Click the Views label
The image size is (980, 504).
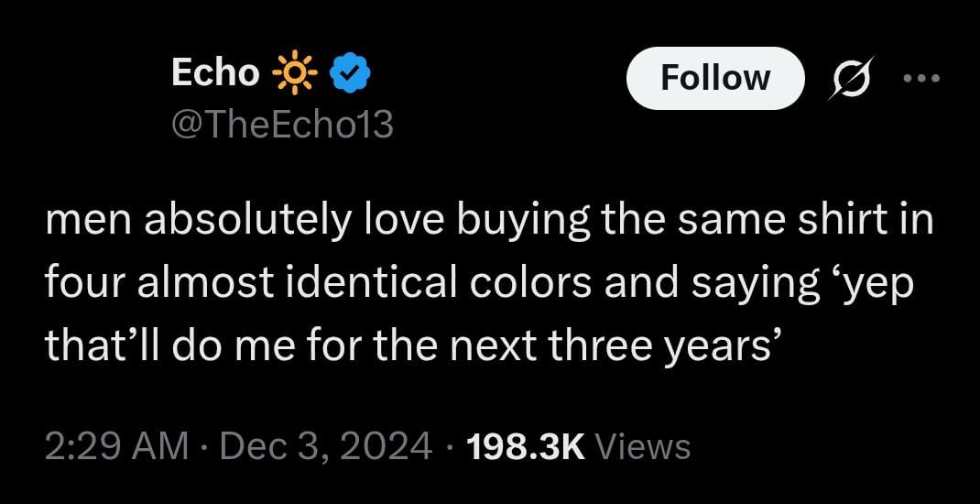pyautogui.click(x=644, y=447)
